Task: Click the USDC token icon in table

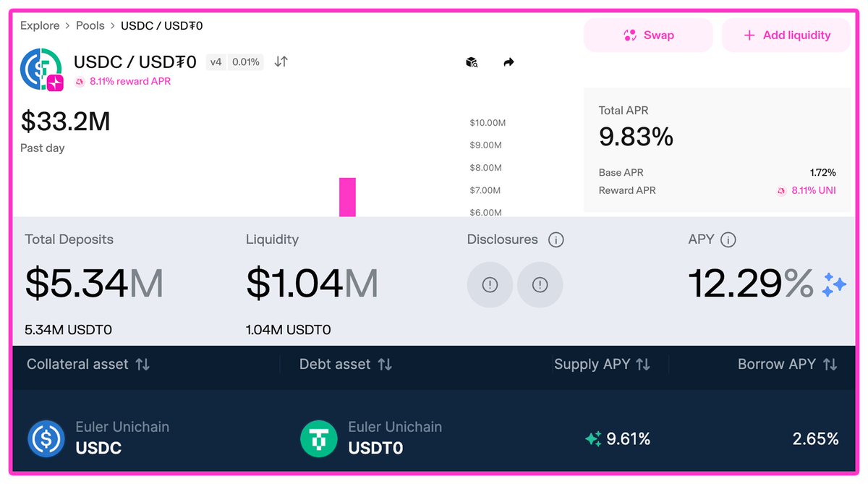Action: coord(46,438)
